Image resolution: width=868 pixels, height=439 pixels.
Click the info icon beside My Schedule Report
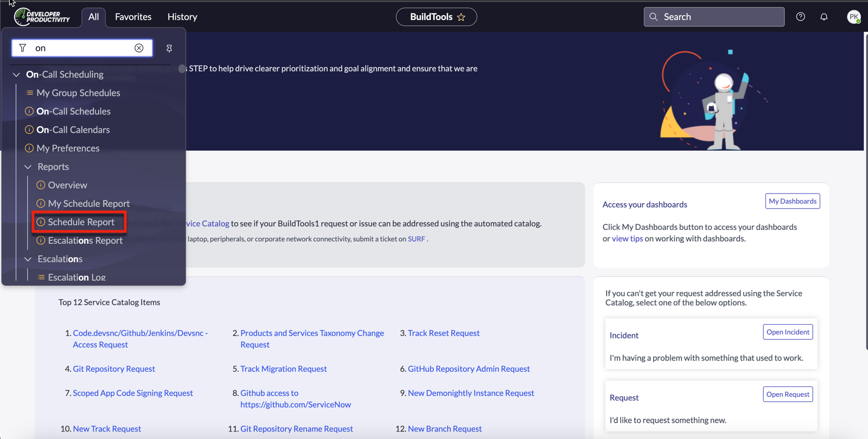click(x=41, y=203)
